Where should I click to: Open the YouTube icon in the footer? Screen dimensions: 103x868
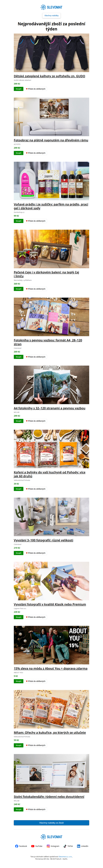(x=37, y=846)
